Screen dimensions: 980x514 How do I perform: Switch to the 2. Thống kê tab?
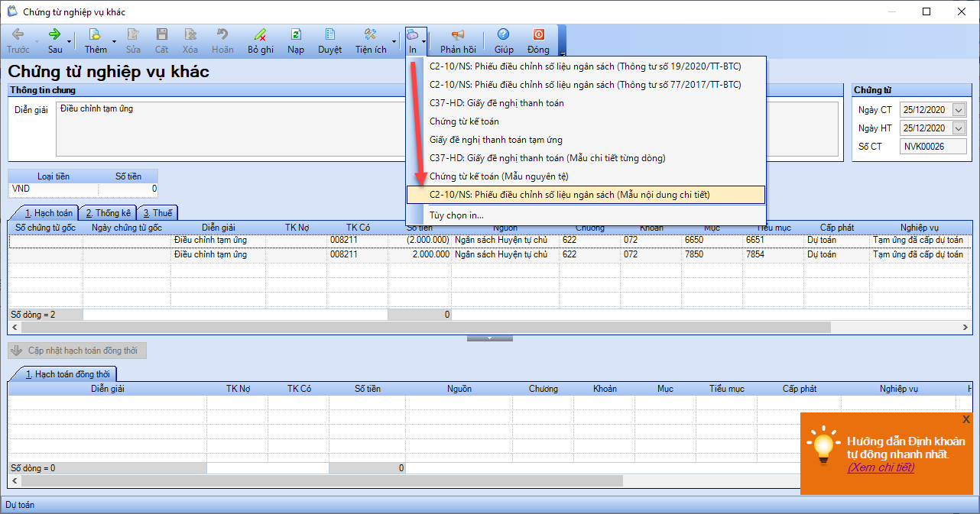click(107, 213)
